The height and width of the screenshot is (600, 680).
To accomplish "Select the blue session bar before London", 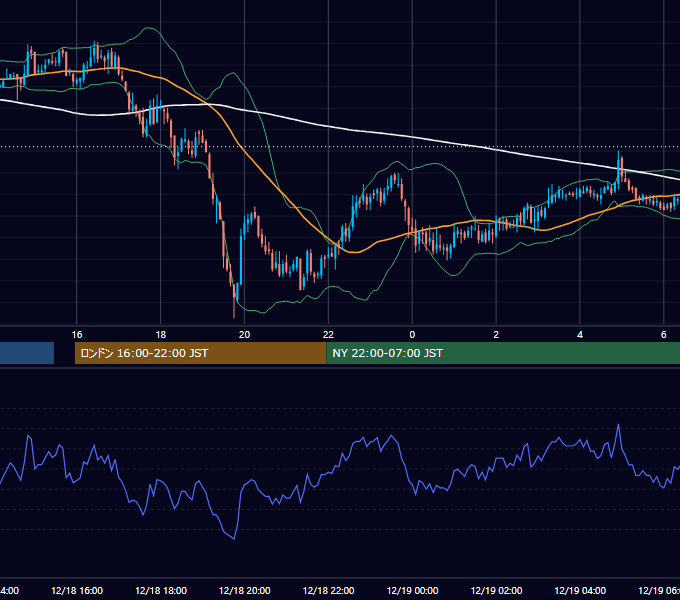I will coord(27,353).
